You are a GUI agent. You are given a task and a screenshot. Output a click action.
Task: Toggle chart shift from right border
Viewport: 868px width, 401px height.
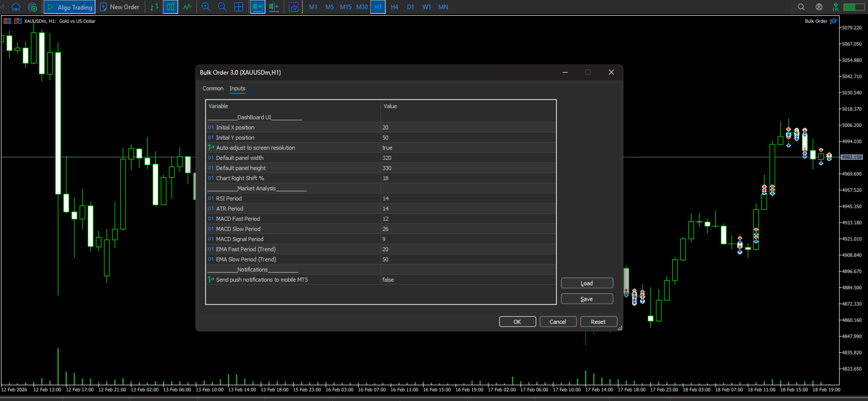274,7
